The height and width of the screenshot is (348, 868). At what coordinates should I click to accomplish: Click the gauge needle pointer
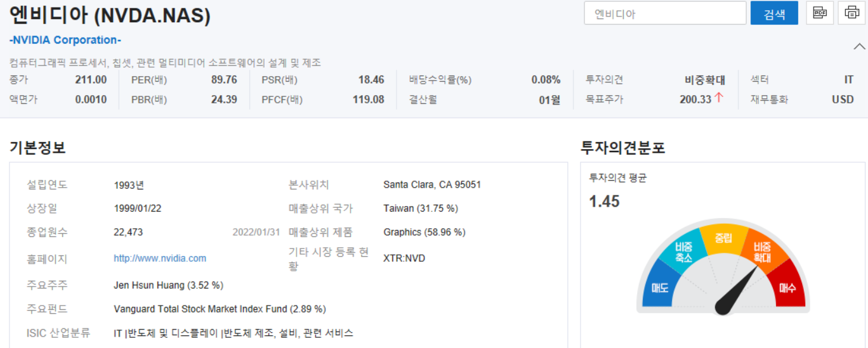[735, 292]
